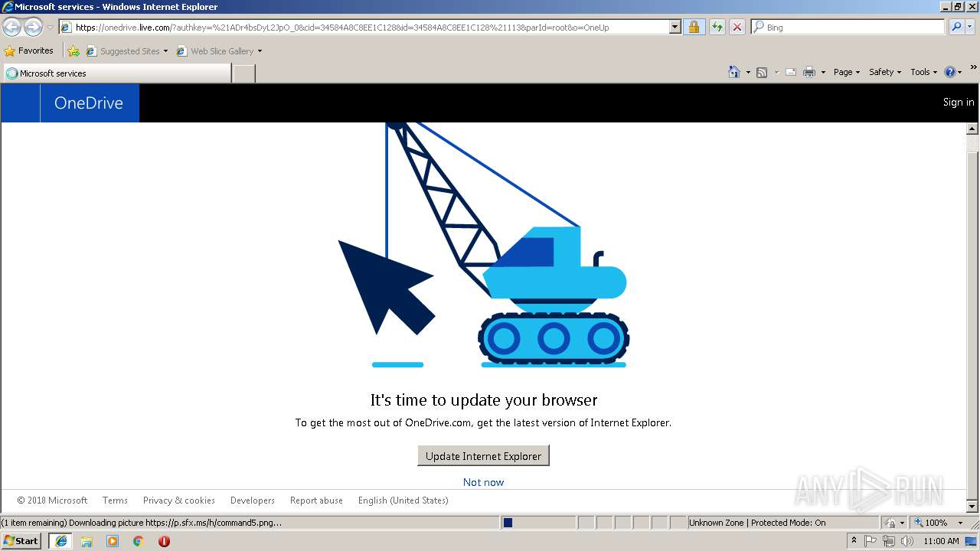Click the volume speaker tray icon

pyautogui.click(x=907, y=541)
